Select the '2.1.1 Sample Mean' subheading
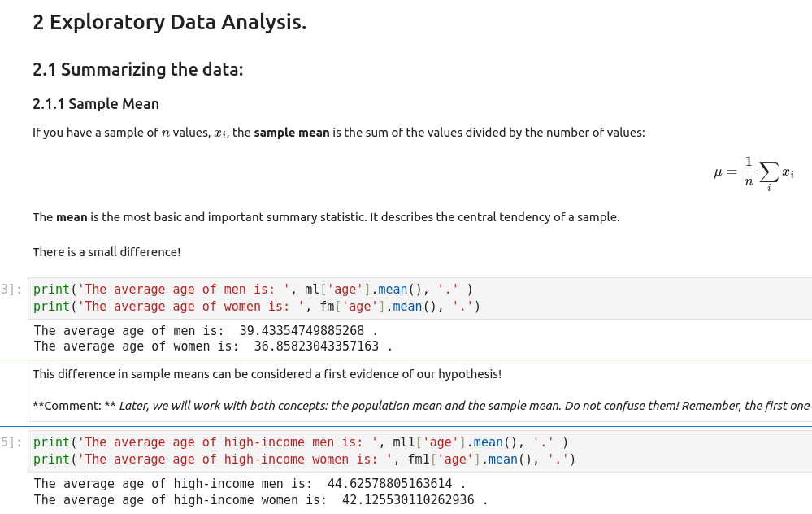Screen dimensions: 812x514 click(96, 104)
